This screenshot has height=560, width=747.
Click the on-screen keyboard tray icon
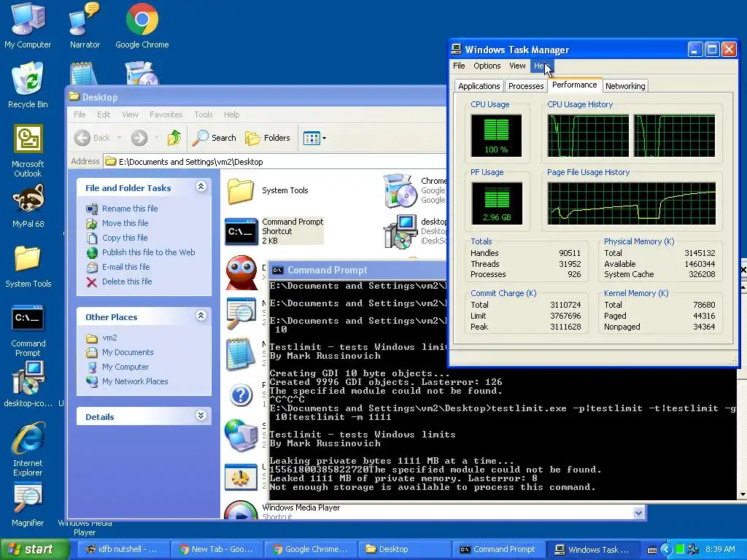coord(652,550)
